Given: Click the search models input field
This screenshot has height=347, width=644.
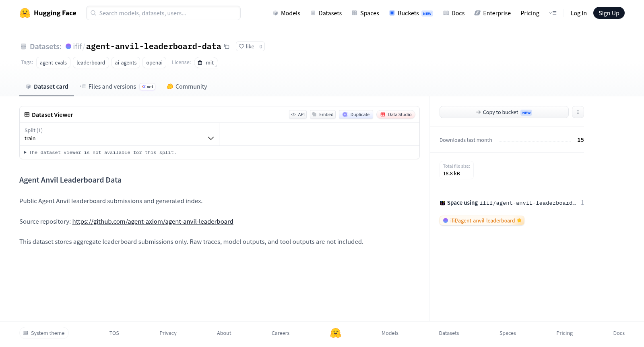Looking at the screenshot, I should 163,13.
